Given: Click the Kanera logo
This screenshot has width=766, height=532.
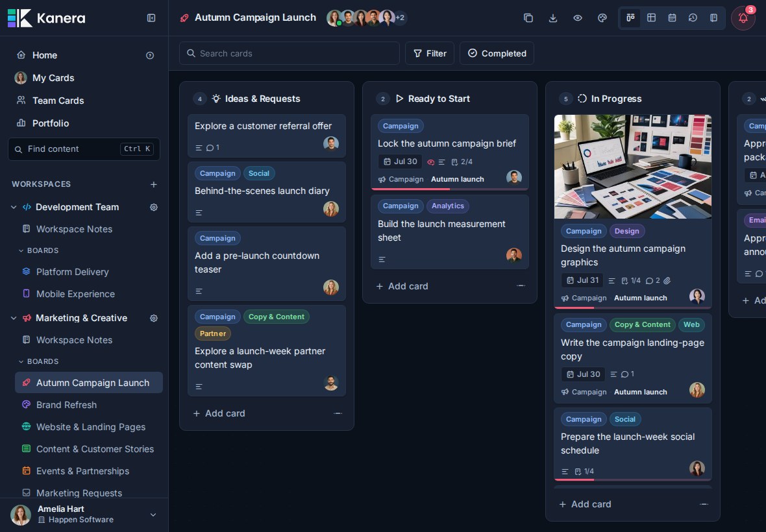Looking at the screenshot, I should point(46,18).
